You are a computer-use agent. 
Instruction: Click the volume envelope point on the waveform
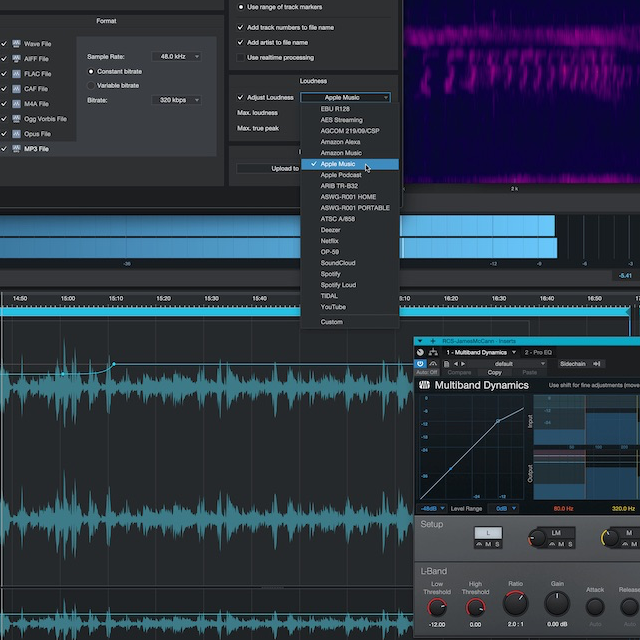pyautogui.click(x=114, y=364)
